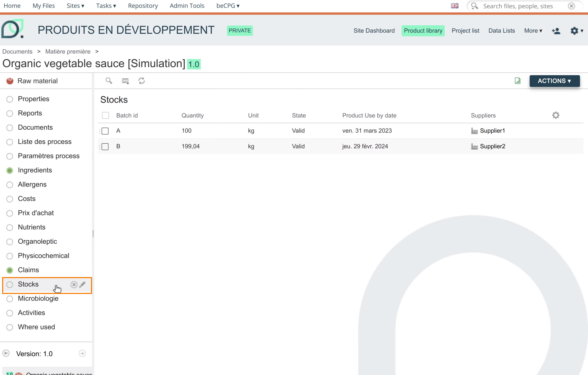Open the Where used list
Image resolution: width=588 pixels, height=375 pixels.
click(x=36, y=327)
